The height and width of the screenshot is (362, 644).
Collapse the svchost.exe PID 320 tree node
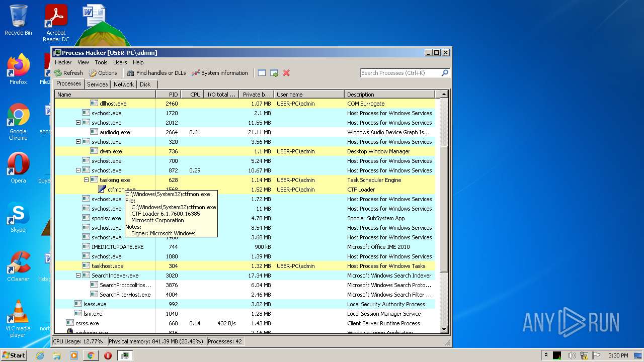click(78, 141)
